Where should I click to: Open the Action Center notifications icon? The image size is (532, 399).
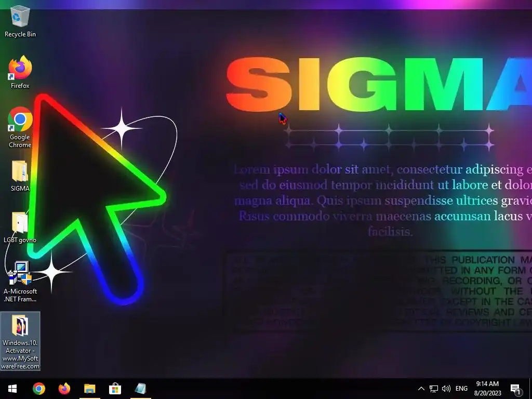515,389
